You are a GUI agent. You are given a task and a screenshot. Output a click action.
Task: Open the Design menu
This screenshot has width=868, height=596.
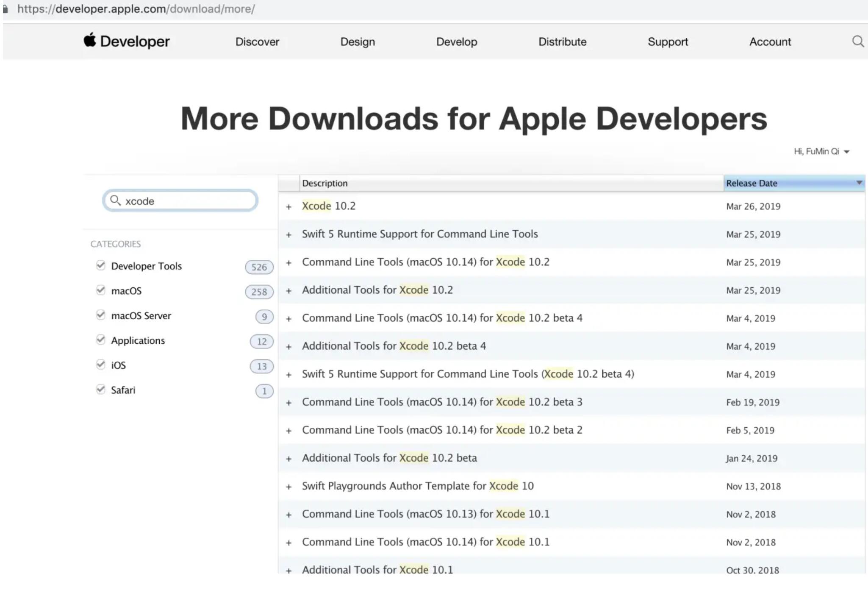click(x=358, y=42)
